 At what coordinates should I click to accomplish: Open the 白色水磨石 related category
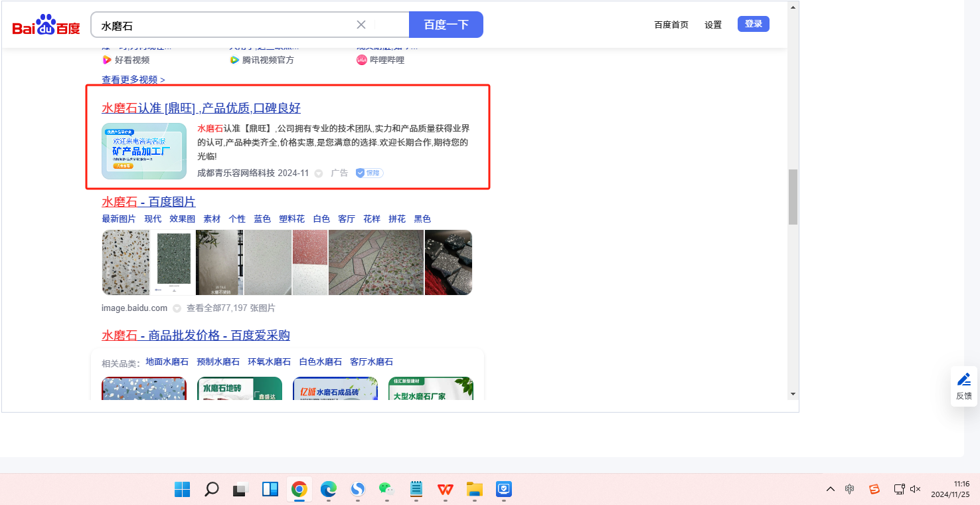tap(321, 362)
